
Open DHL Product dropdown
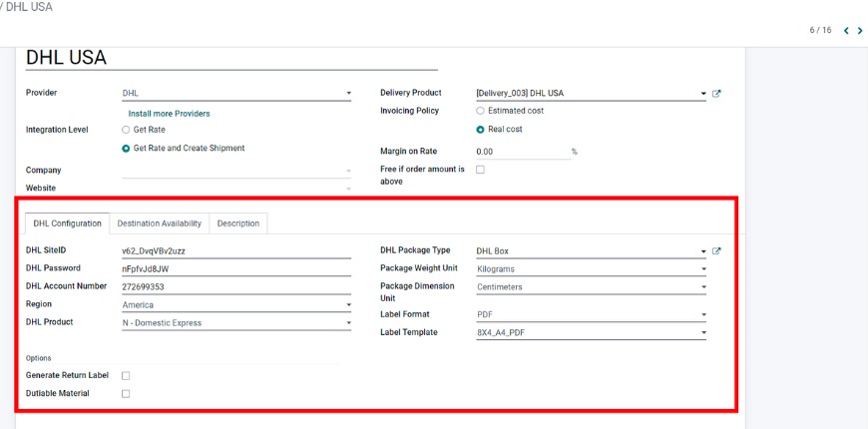click(235, 323)
